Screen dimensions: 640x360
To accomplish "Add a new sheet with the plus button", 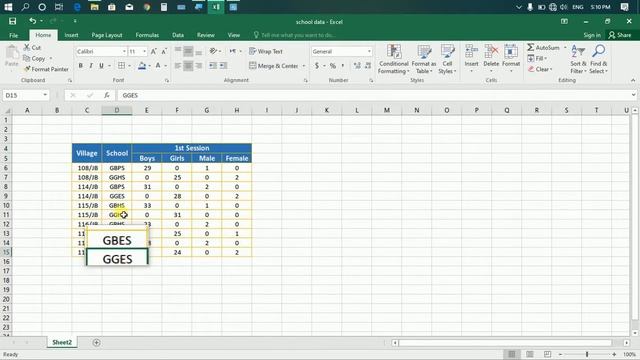I will pyautogui.click(x=96, y=342).
